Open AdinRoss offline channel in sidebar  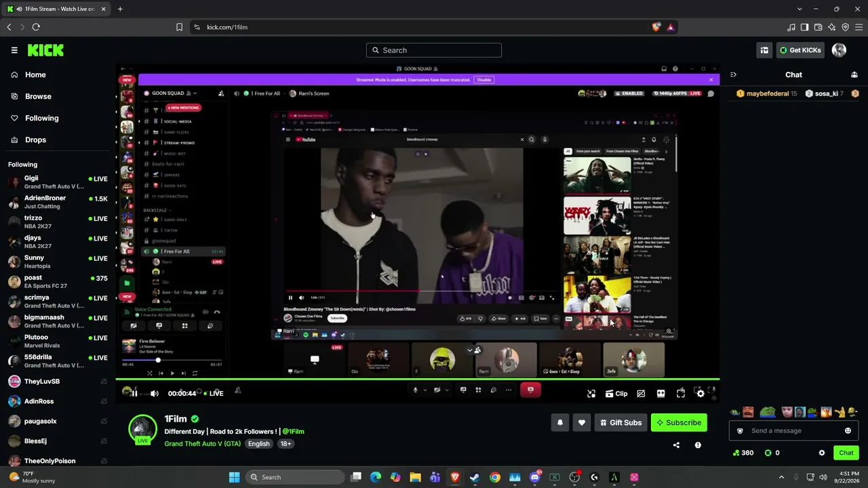tap(58, 401)
